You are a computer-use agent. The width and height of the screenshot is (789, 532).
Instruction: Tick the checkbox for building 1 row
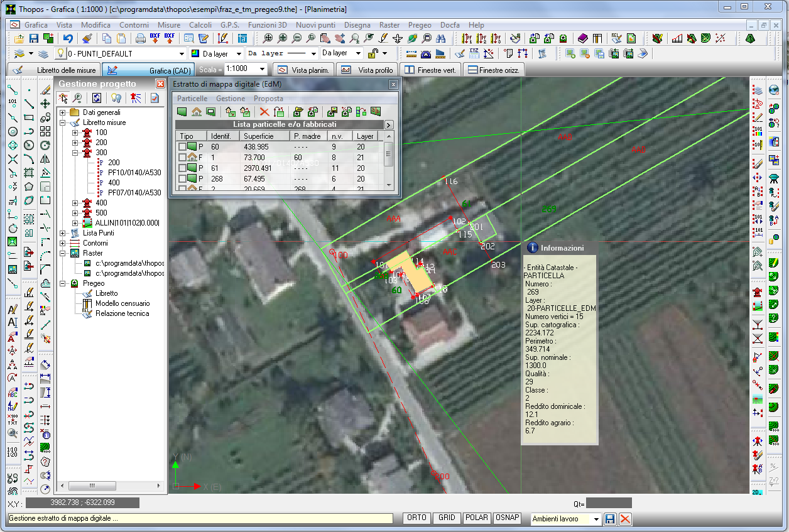point(182,158)
